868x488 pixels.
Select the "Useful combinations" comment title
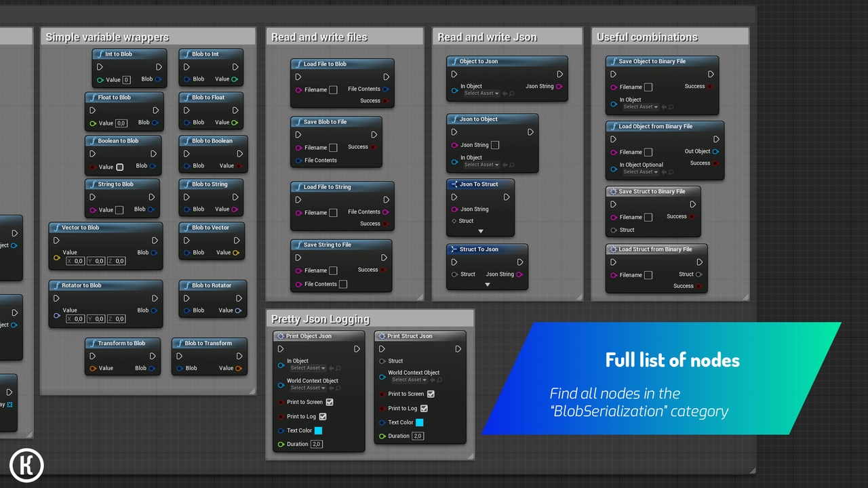[647, 37]
